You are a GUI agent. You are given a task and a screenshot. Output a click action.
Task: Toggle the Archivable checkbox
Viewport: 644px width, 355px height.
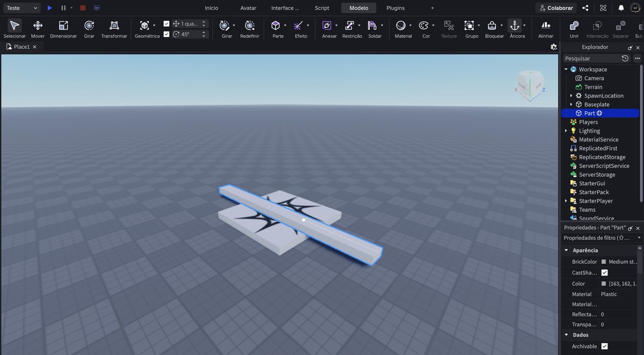click(604, 346)
